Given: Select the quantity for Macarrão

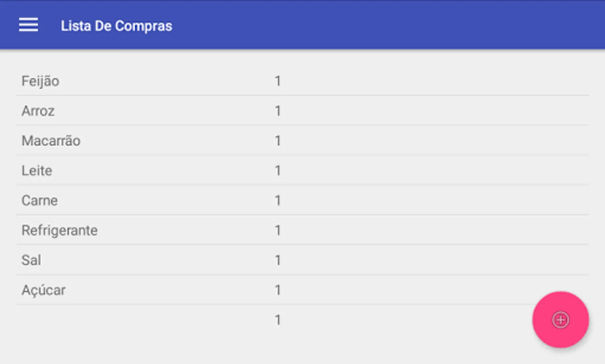Looking at the screenshot, I should pos(278,141).
